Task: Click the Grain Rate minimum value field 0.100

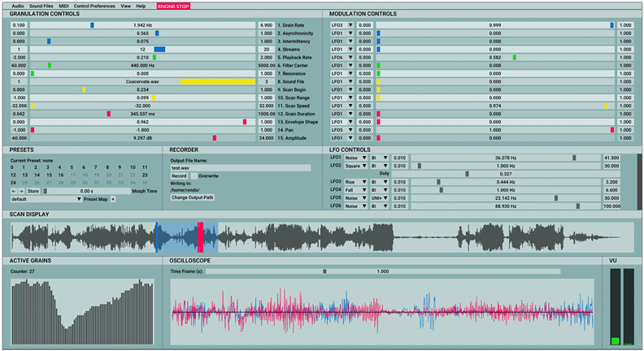Action: [x=19, y=25]
